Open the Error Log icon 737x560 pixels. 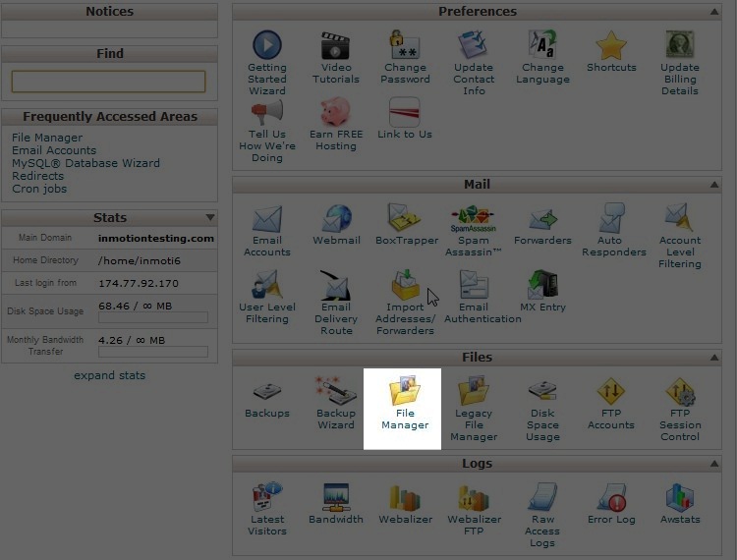pyautogui.click(x=612, y=497)
